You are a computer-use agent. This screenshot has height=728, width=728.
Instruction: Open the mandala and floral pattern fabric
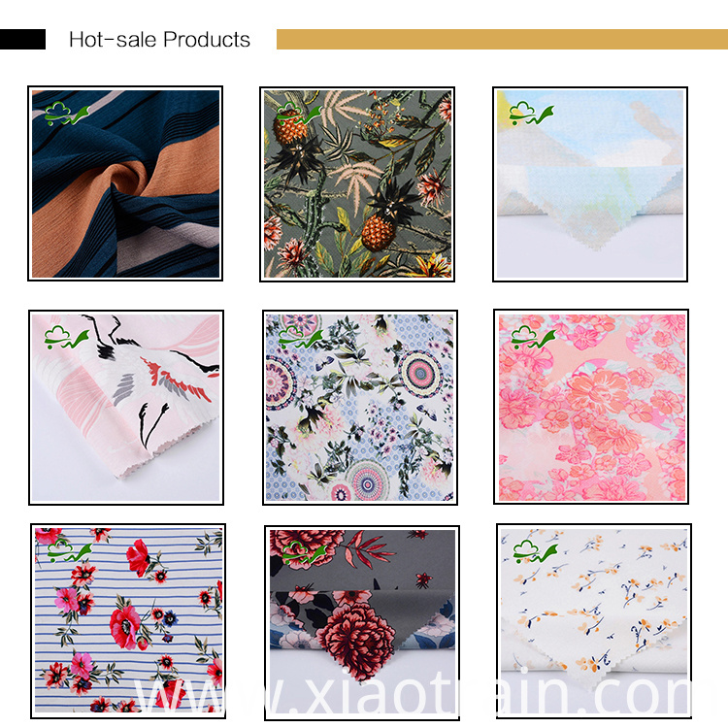click(x=360, y=407)
